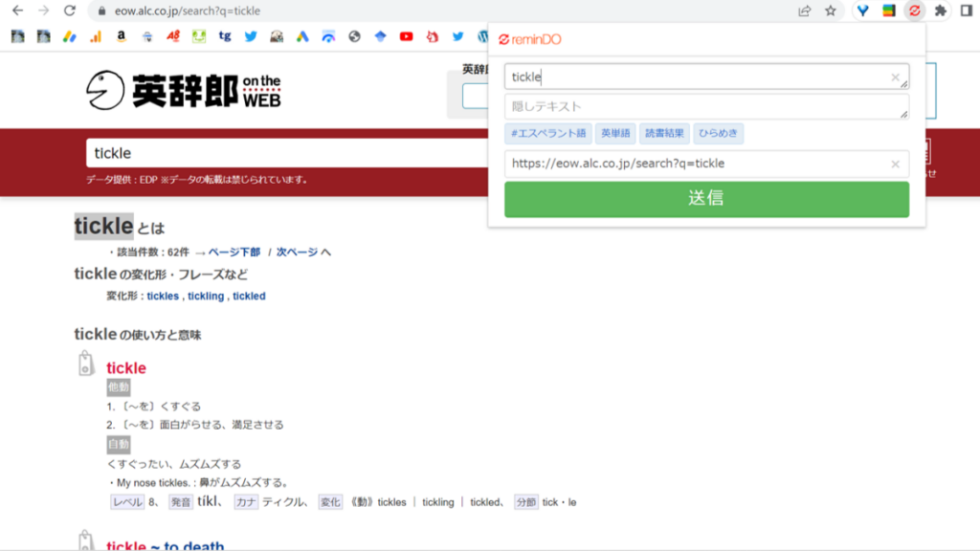
Task: Select the 読書結果 tag
Action: point(664,133)
